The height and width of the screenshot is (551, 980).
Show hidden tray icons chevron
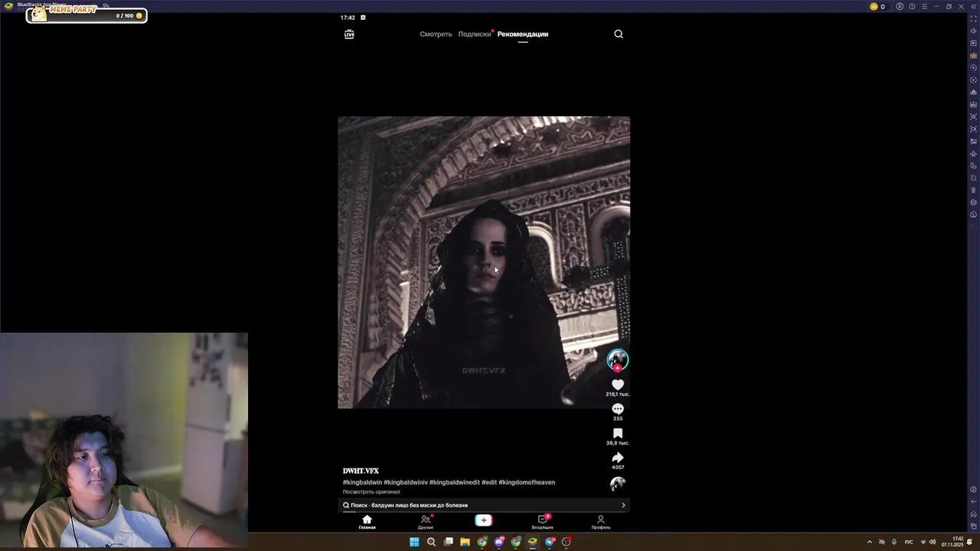(869, 542)
